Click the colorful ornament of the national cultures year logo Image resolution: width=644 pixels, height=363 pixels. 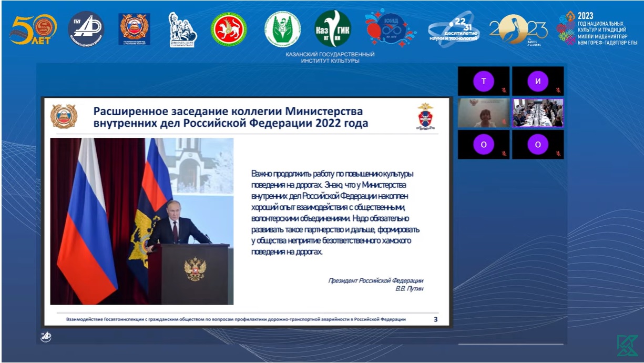coord(567,28)
